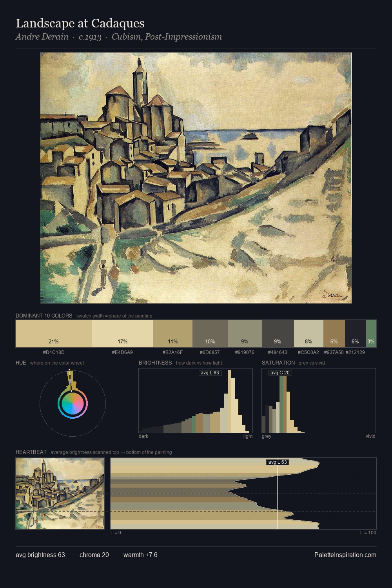Click the L = 100 axis label
Image resolution: width=392 pixels, height=588 pixels.
pyautogui.click(x=368, y=533)
